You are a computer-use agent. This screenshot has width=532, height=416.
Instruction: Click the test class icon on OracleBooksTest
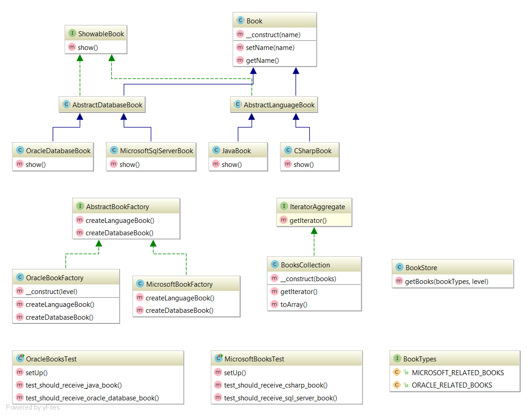(20, 358)
